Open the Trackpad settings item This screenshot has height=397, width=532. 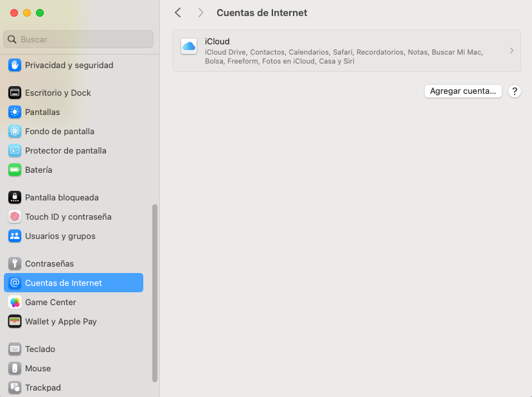click(42, 387)
